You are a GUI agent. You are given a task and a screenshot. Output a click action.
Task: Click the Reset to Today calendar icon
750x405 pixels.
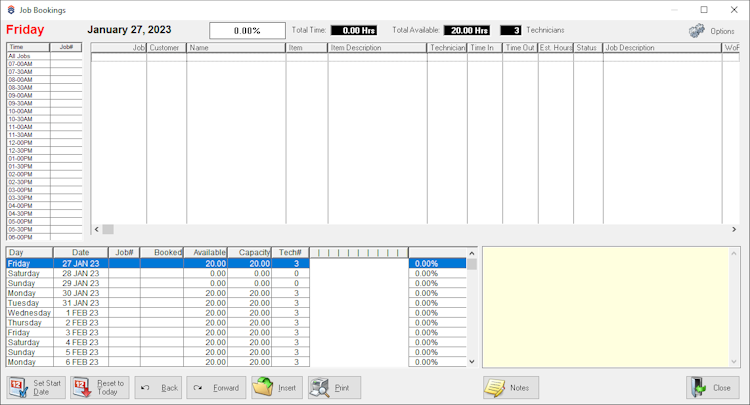pos(82,387)
